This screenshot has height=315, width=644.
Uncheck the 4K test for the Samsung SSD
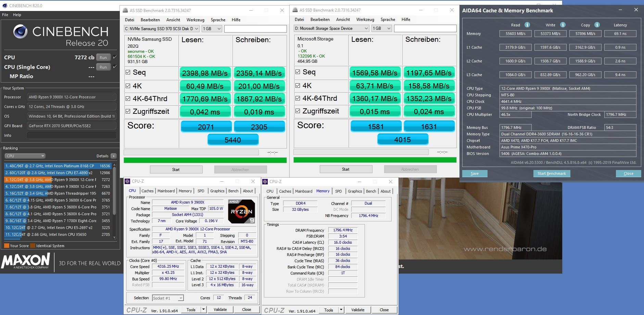pyautogui.click(x=128, y=86)
